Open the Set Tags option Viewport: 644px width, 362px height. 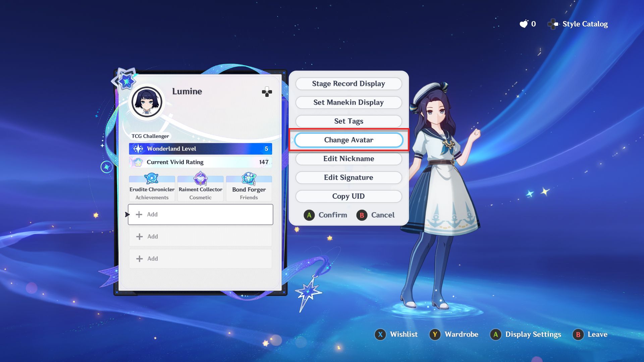click(x=348, y=121)
